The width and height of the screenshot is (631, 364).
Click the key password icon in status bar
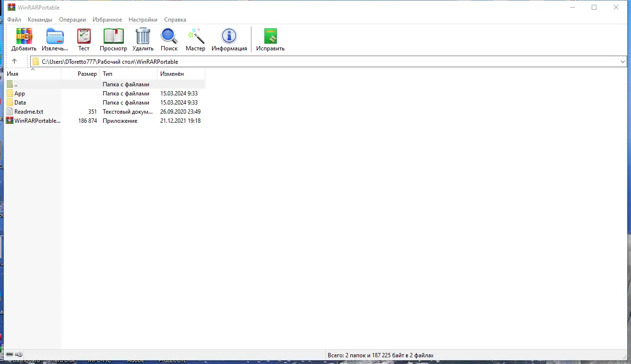19,355
